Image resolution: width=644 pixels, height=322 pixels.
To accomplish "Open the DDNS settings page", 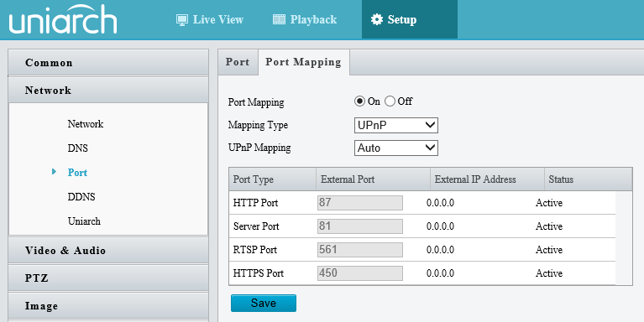I will coord(81,196).
